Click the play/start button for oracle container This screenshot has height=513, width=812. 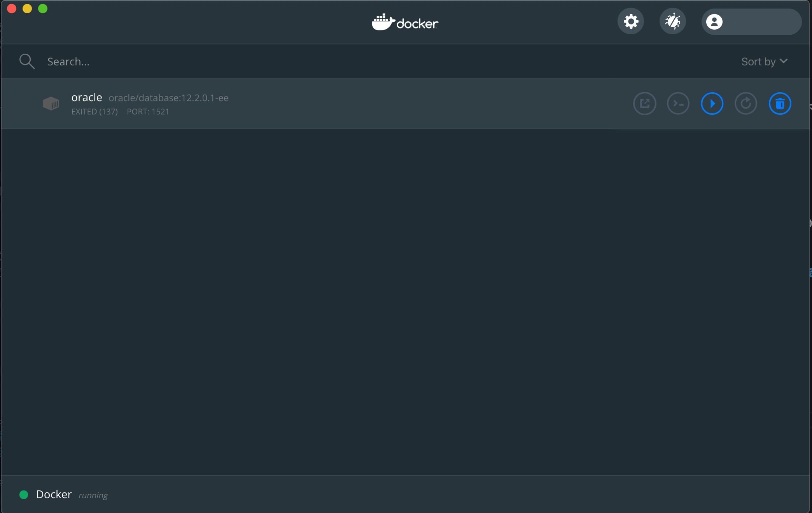pyautogui.click(x=711, y=104)
